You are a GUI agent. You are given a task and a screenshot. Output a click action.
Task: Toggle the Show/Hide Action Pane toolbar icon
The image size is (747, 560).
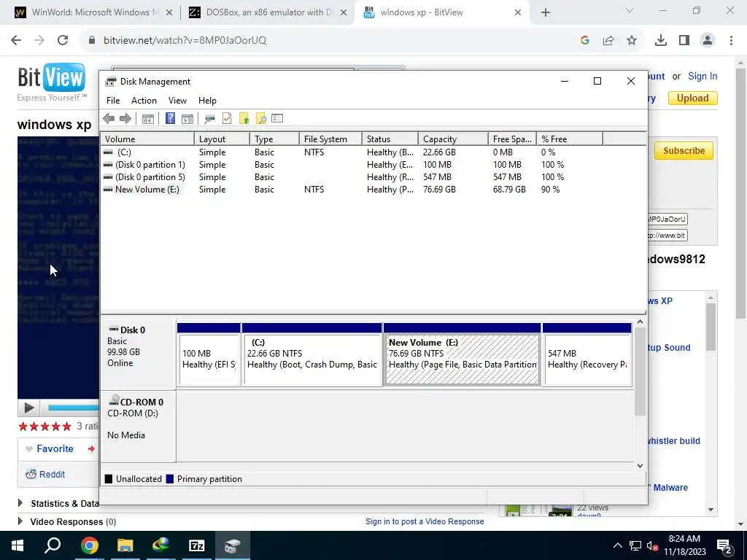click(187, 119)
